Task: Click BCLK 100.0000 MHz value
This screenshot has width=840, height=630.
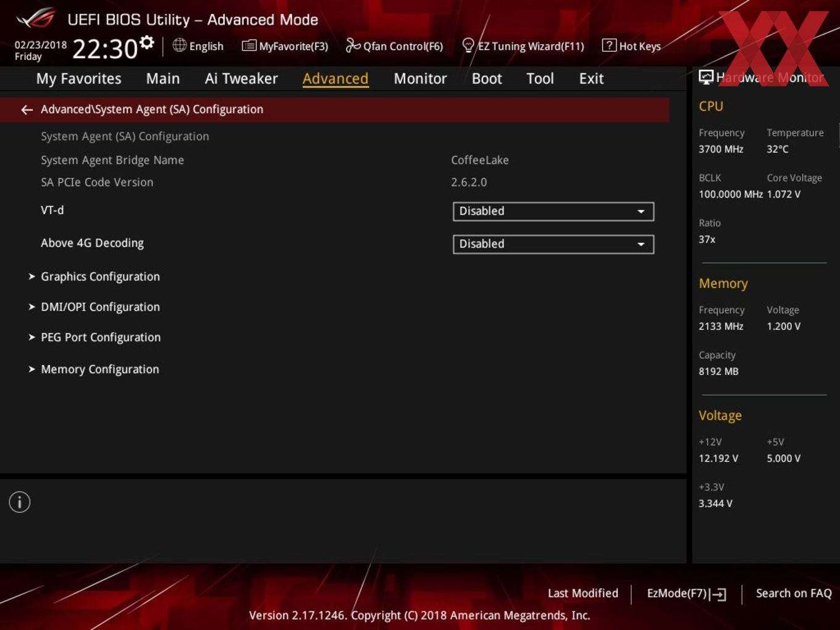Action: click(731, 194)
